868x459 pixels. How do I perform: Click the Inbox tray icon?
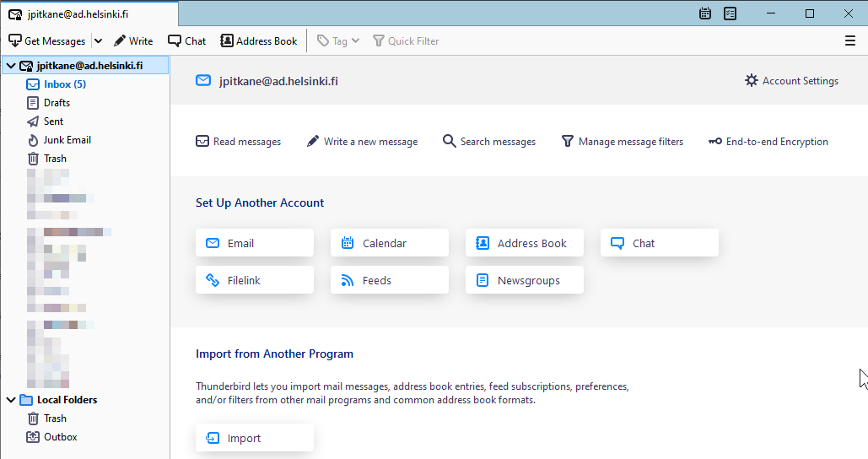33,84
